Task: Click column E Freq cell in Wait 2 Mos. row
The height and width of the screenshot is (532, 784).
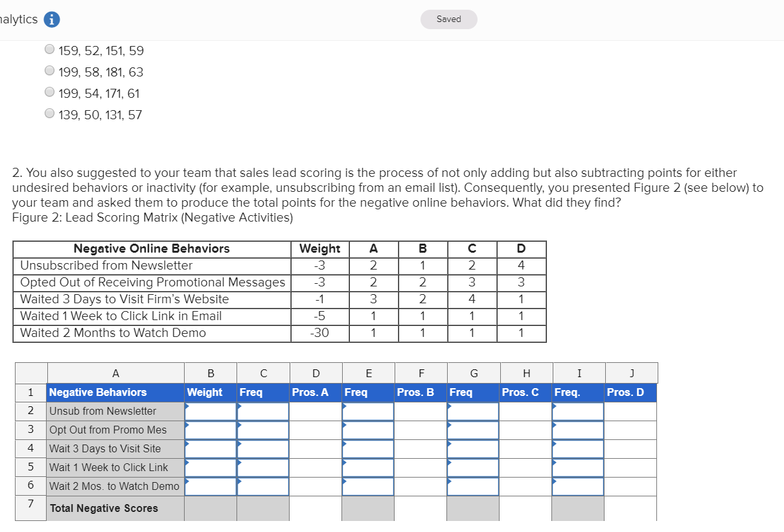Action: point(368,487)
